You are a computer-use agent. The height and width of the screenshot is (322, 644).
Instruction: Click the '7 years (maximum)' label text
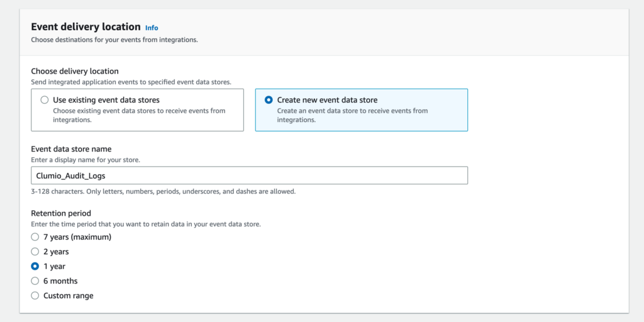tap(77, 237)
